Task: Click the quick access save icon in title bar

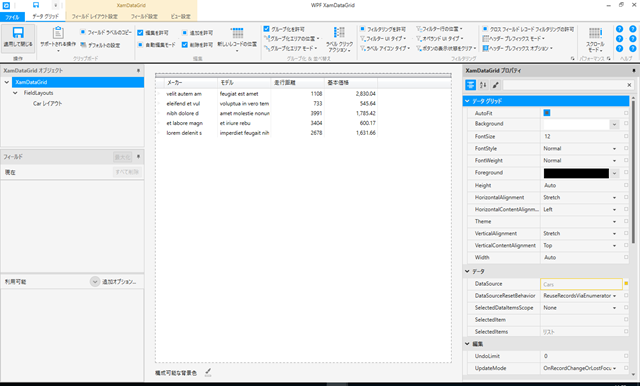Action: pos(36,5)
